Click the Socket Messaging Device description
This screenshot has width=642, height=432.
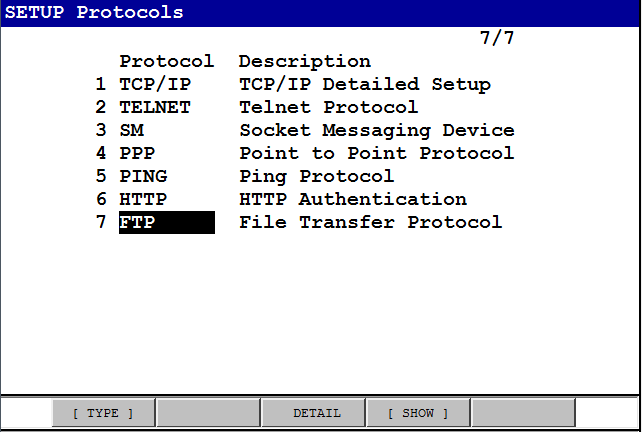[377, 130]
